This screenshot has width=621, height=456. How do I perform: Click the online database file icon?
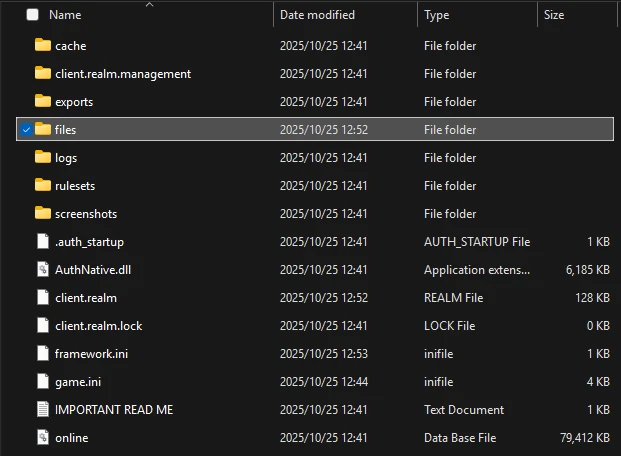pyautogui.click(x=42, y=437)
